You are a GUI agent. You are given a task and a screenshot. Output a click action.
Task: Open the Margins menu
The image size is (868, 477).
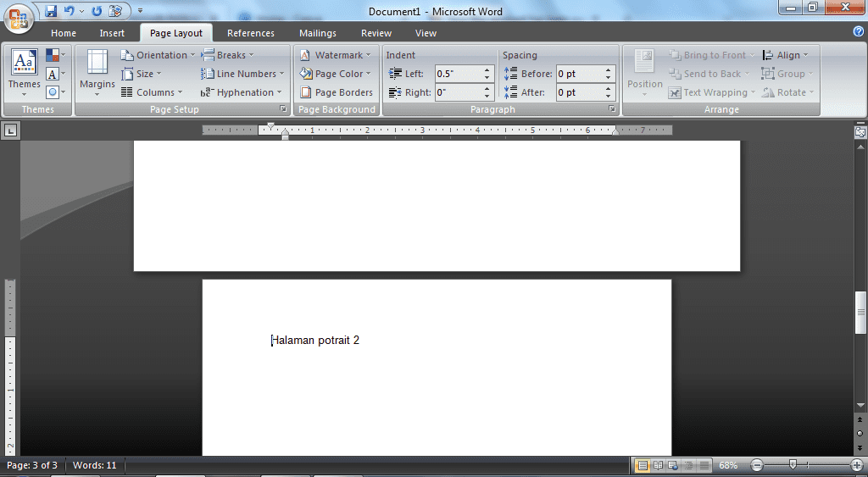(x=97, y=73)
